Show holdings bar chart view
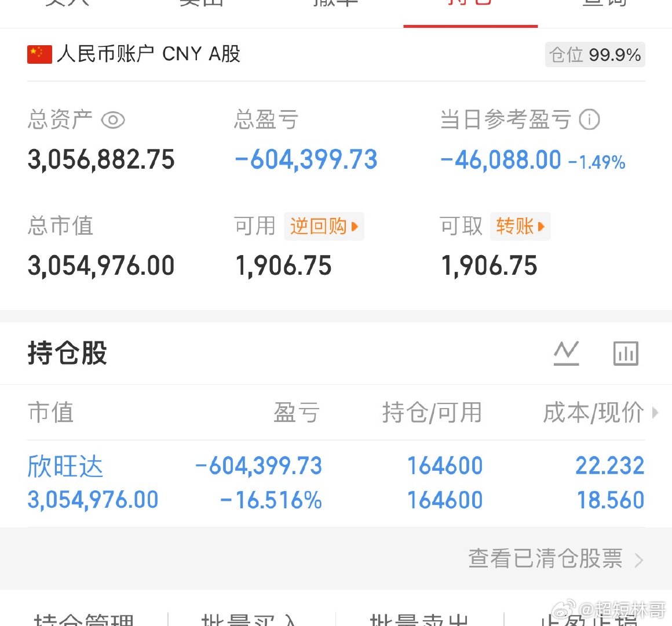Image resolution: width=672 pixels, height=626 pixels. point(626,354)
